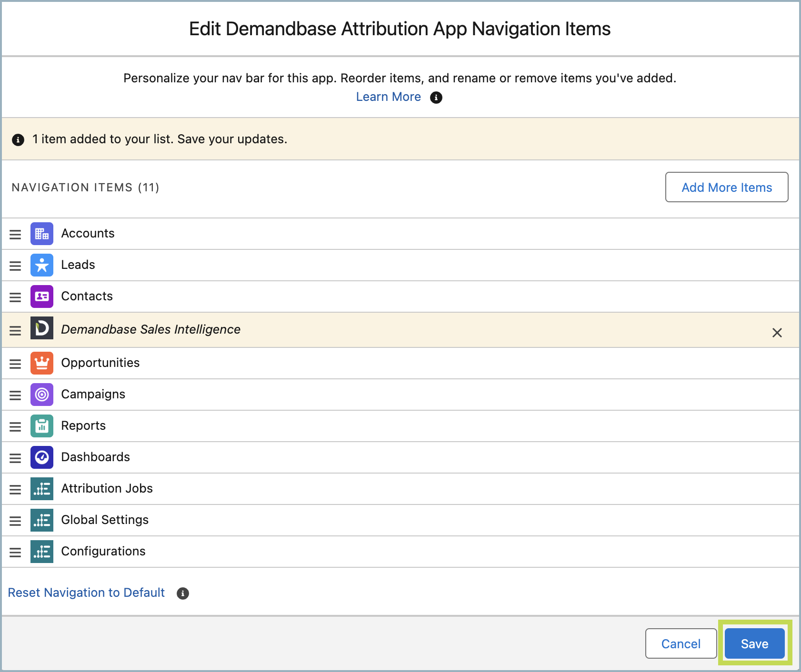Viewport: 801px width, 672px height.
Task: Select the Opportunities item label
Action: coord(100,363)
